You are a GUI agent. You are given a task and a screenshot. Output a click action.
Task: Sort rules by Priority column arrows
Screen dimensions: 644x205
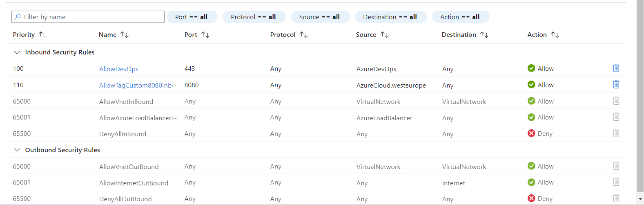click(x=43, y=35)
